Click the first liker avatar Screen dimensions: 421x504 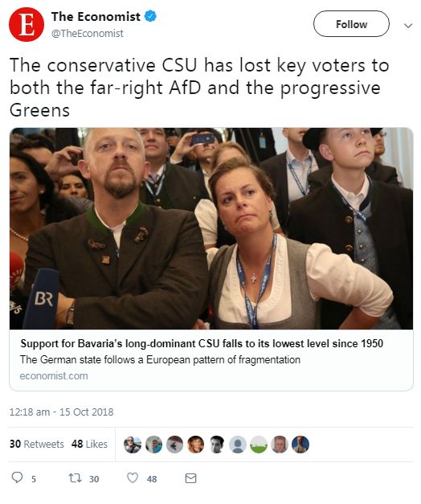tap(133, 445)
